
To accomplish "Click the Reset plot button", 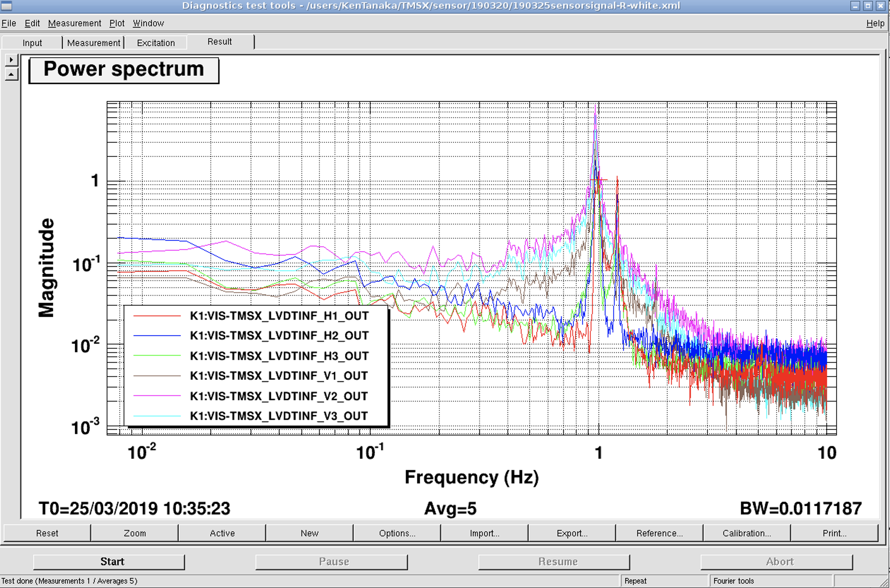I will pos(47,533).
